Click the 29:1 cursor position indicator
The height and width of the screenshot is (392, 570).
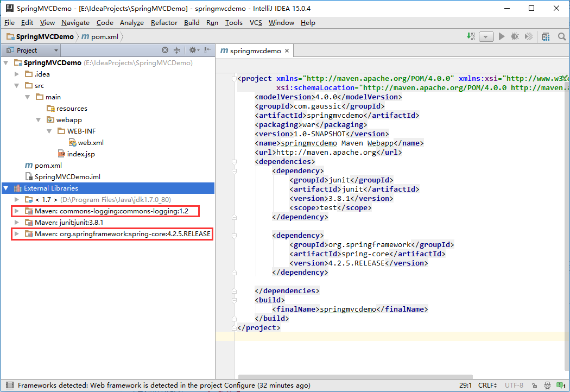pos(465,385)
